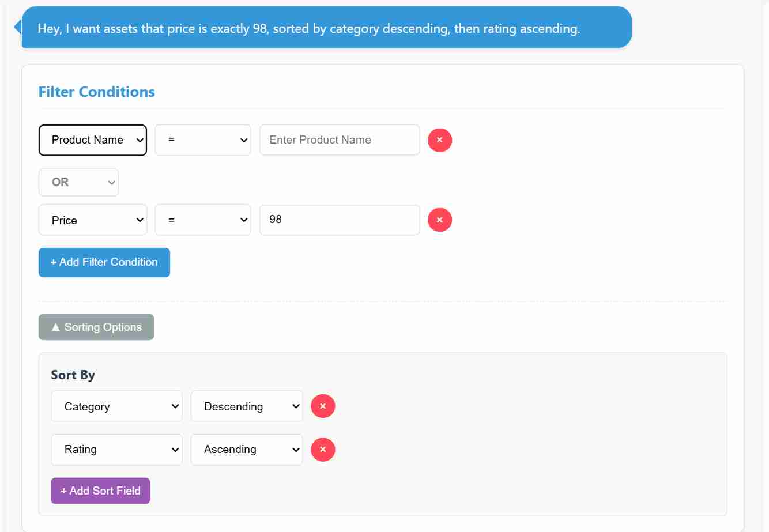Change the Descending sort order dropdown

[x=247, y=406]
